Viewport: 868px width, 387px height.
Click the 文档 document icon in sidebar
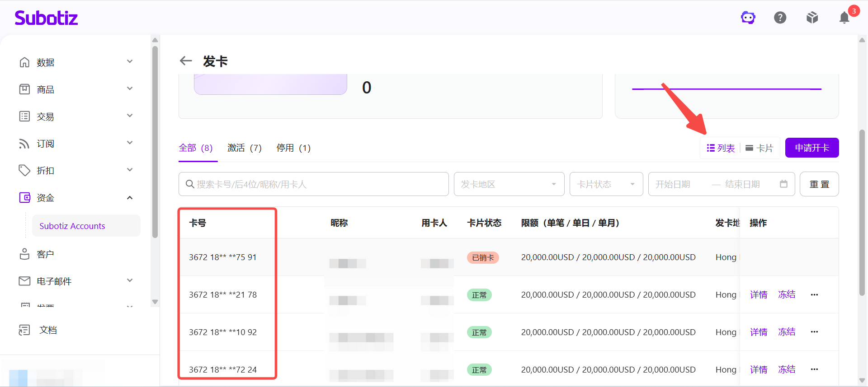coord(24,330)
